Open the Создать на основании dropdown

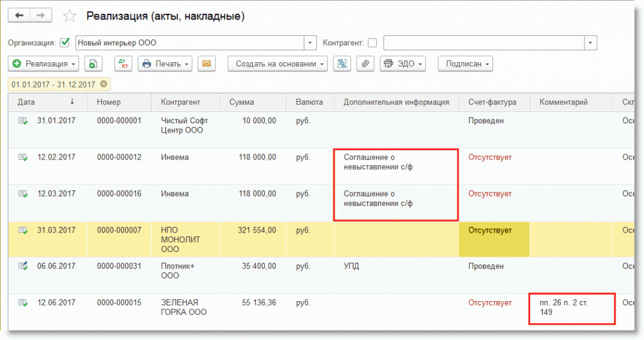pyautogui.click(x=277, y=63)
